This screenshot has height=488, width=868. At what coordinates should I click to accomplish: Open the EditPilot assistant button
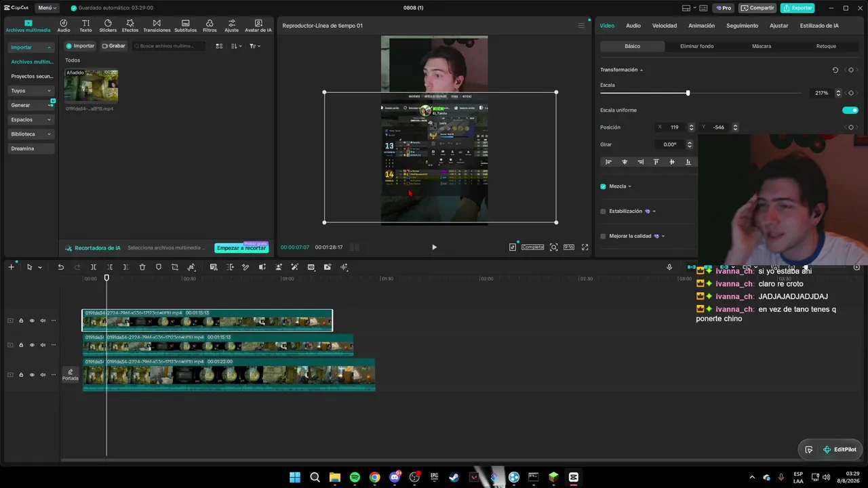(x=840, y=449)
